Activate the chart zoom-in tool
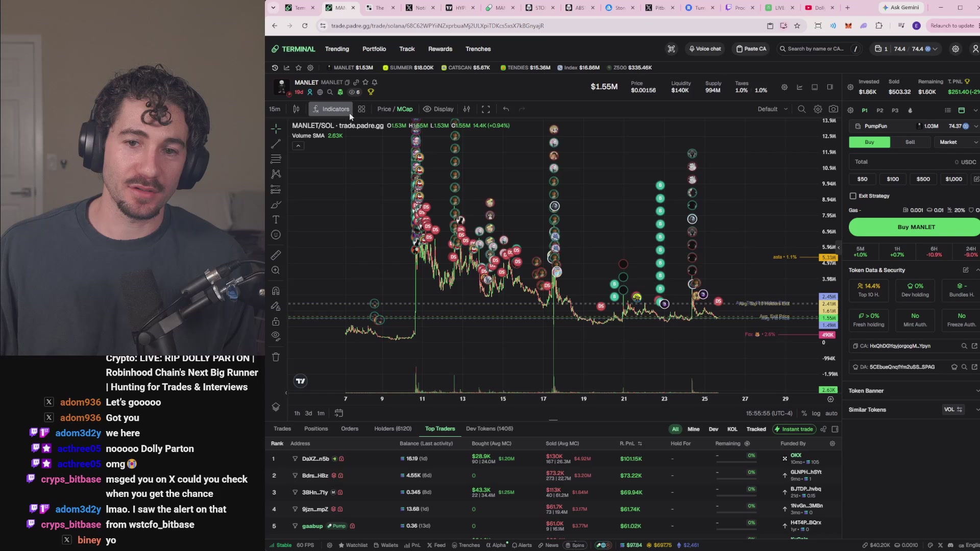Viewport: 980px width, 551px height. click(276, 270)
